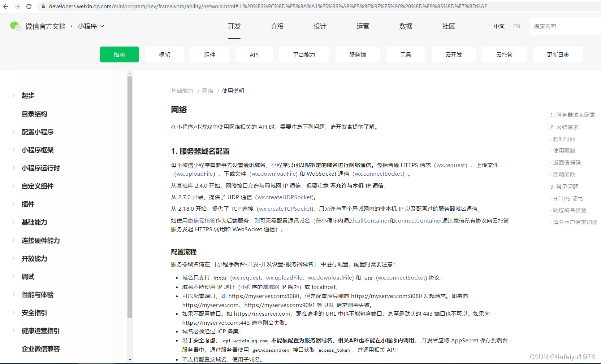
Task: Select the 更新日志 tab
Action: click(x=558, y=54)
